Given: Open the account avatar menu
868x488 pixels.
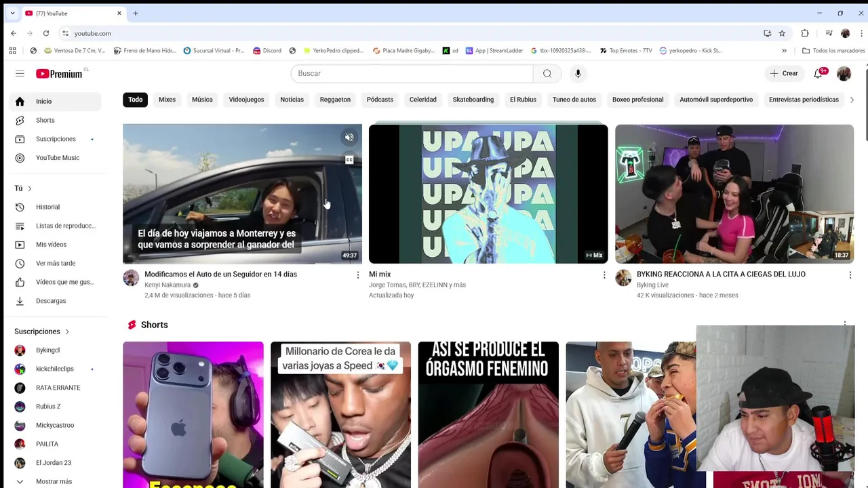Looking at the screenshot, I should pyautogui.click(x=844, y=73).
